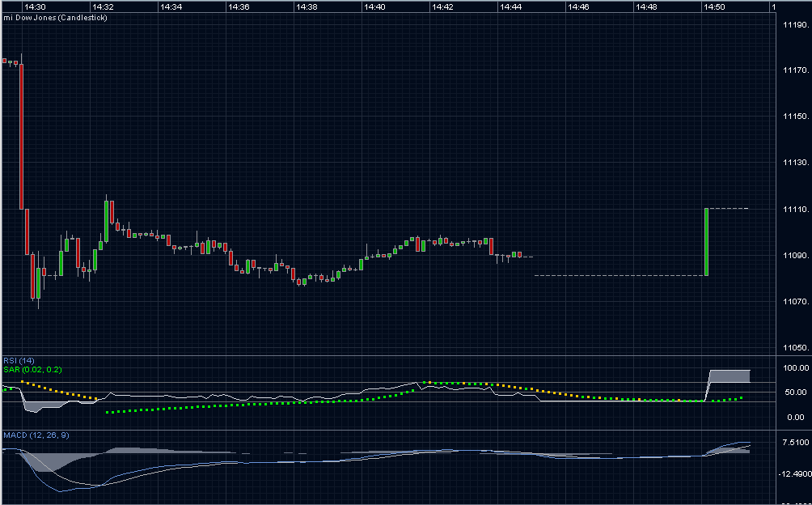Click the 11170 price axis value
Viewport: 812px width, 505px height.
click(x=796, y=70)
